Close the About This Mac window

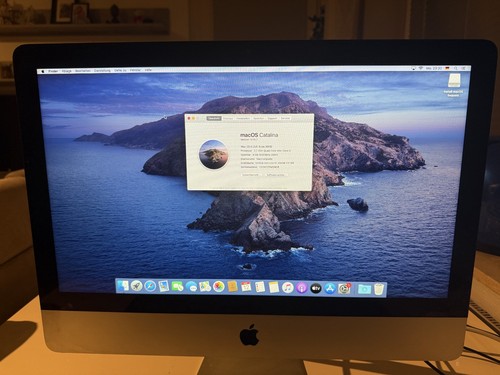189,118
